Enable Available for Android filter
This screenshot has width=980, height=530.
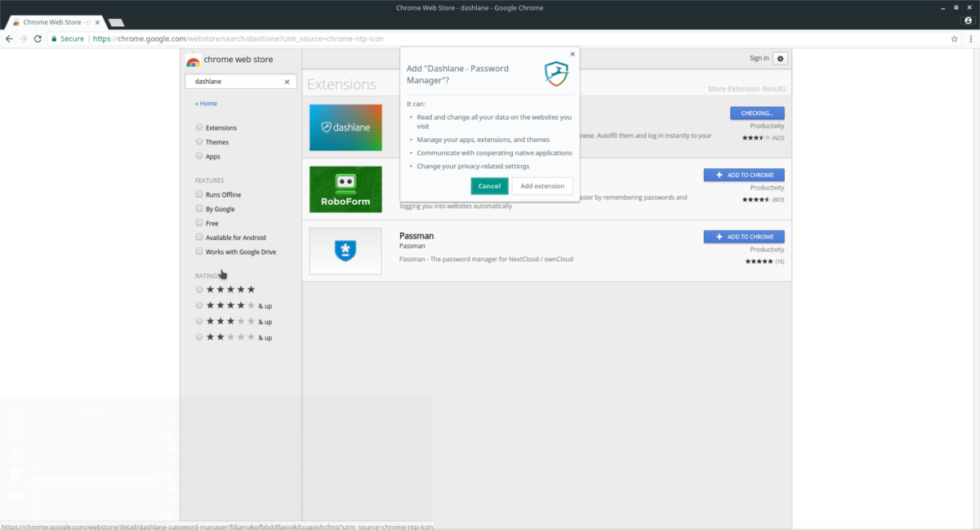pos(199,238)
